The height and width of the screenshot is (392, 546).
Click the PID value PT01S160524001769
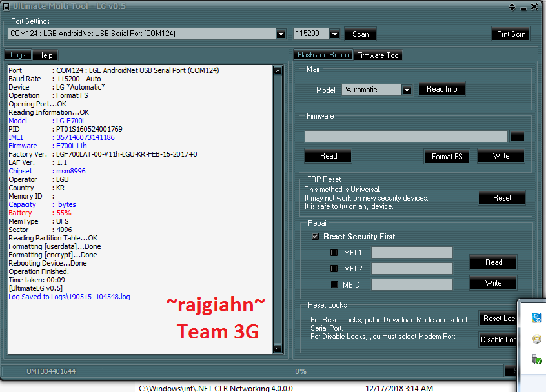point(89,129)
